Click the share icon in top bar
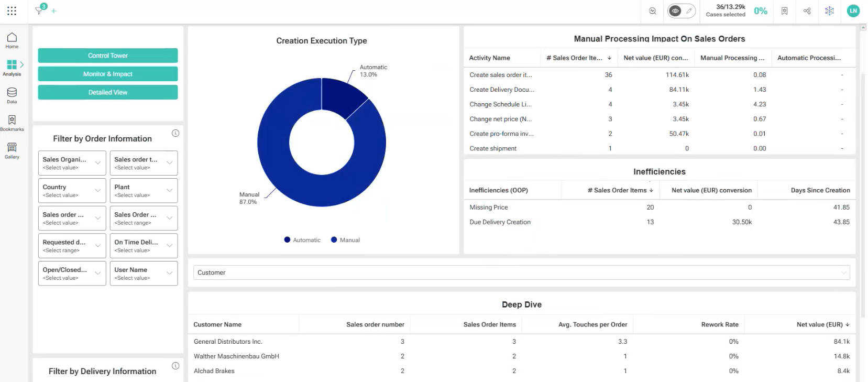Screen dimensions: 868x382 807,11
